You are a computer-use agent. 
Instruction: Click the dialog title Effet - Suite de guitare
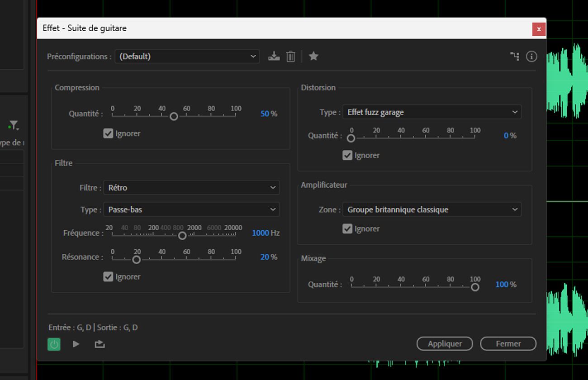(85, 28)
